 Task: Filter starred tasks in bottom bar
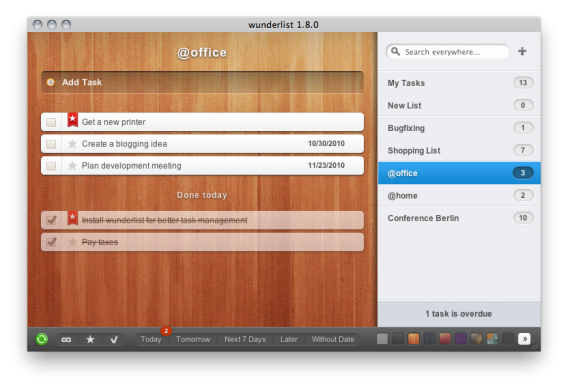point(90,339)
